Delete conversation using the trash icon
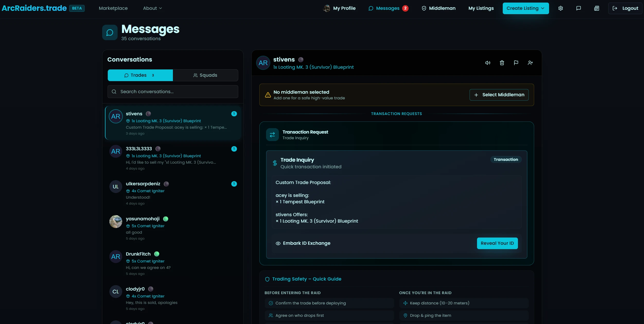 [x=502, y=63]
